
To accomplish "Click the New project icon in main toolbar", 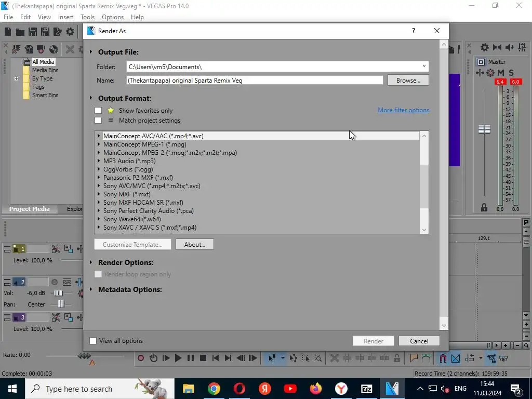I will (8, 32).
